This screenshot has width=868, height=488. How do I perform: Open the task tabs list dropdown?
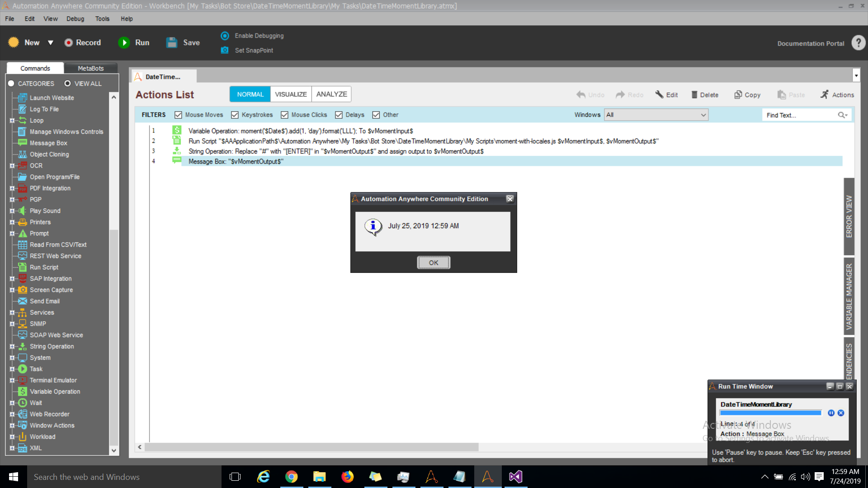pos(856,75)
